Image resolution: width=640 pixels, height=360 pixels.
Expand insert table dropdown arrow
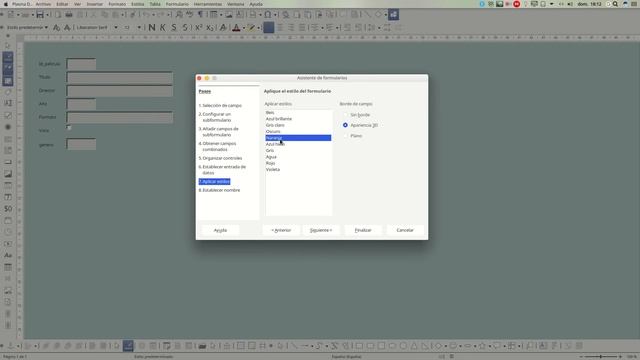pos(221,15)
